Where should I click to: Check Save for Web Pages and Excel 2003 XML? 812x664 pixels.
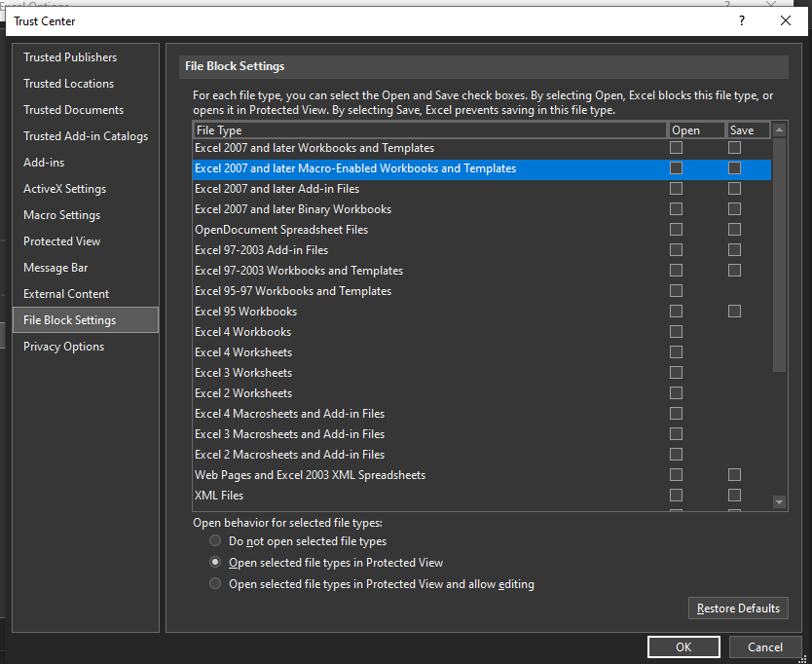[x=734, y=475]
